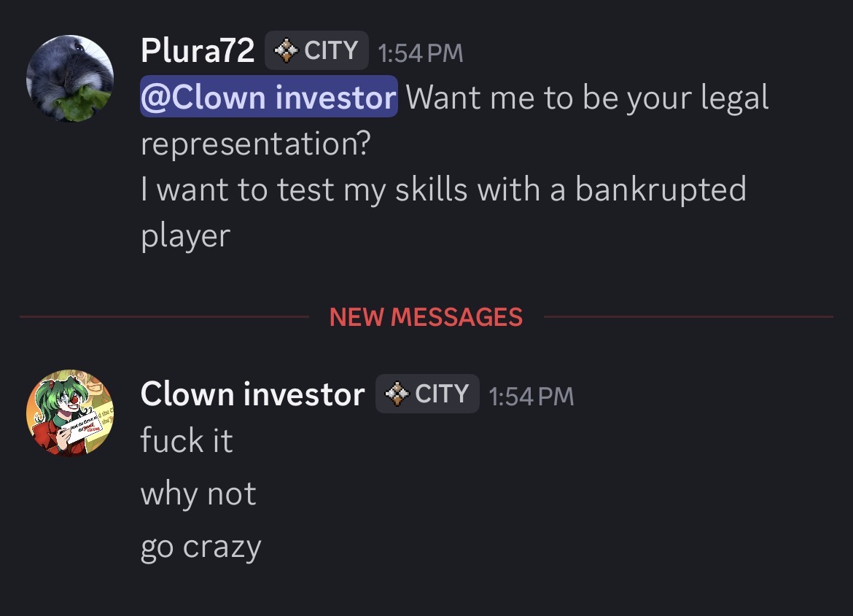Click the diamond icon in Clown investor's CITY tag
Screen dimensions: 853x616
(397, 394)
